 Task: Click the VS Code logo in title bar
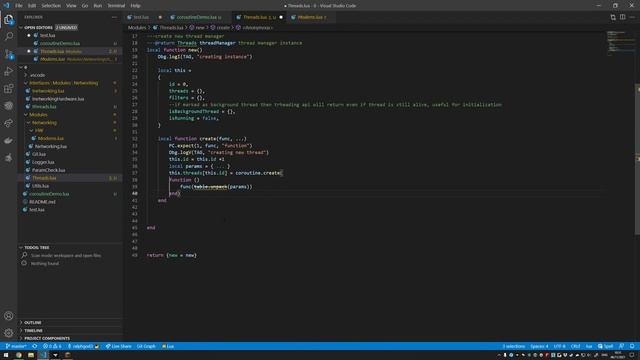6,6
